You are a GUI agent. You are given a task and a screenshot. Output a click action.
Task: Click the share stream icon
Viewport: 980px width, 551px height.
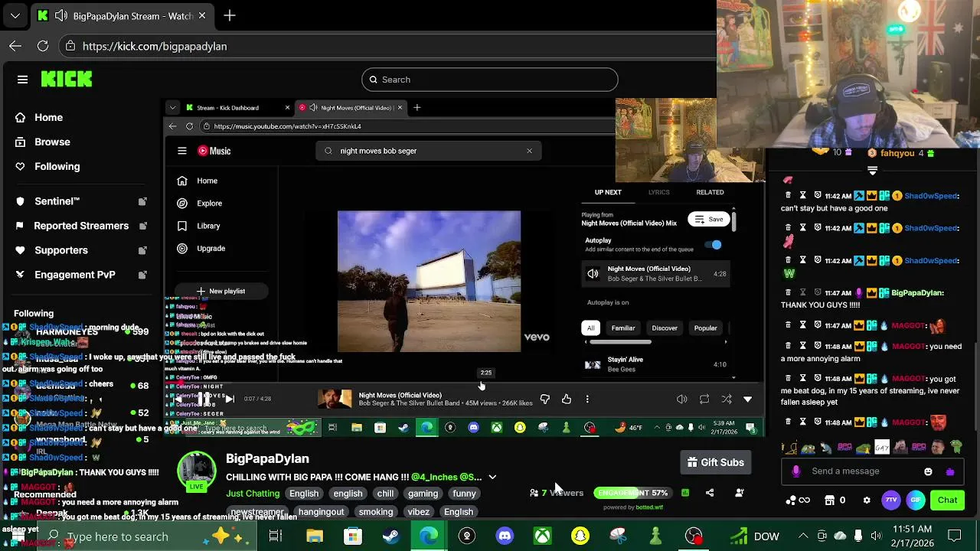(x=710, y=493)
